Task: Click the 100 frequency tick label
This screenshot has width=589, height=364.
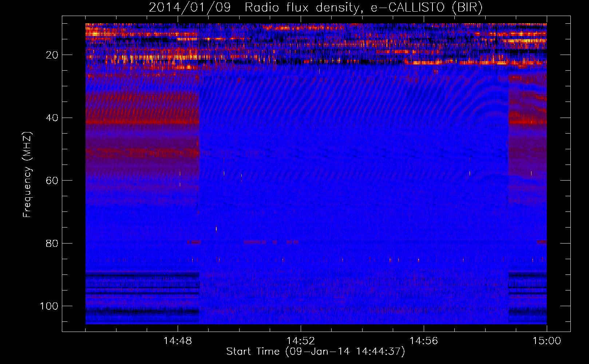Action: pyautogui.click(x=49, y=306)
